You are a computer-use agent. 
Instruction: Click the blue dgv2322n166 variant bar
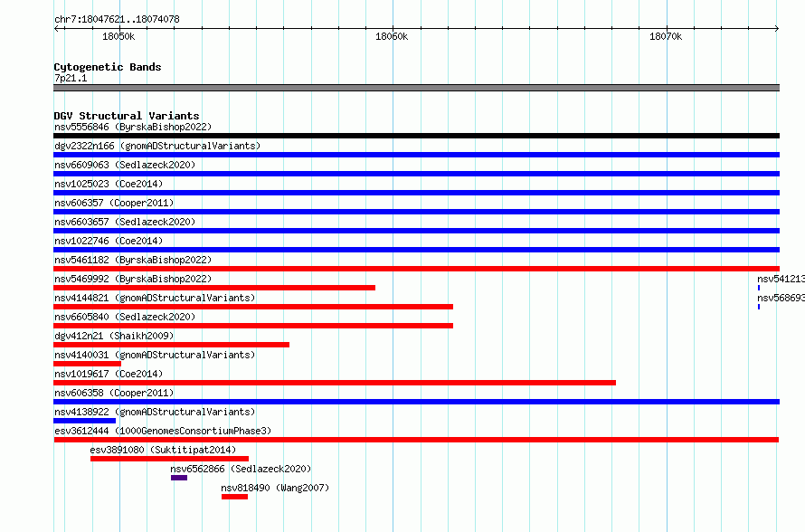(416, 155)
